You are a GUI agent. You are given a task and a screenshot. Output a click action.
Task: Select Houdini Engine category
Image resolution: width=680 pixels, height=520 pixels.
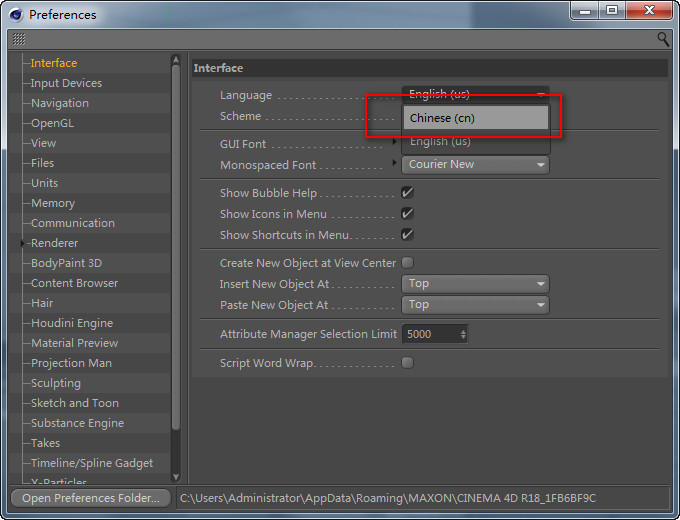[72, 323]
